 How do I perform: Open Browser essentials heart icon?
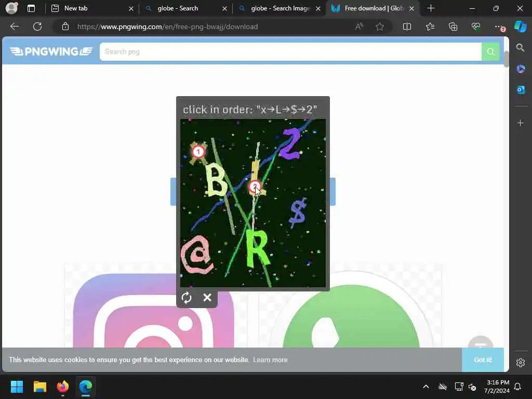(476, 26)
